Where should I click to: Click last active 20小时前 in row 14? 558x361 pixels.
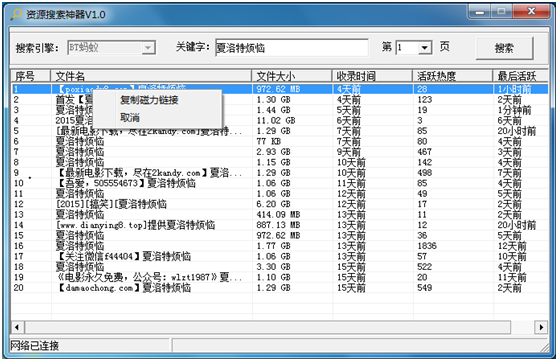(517, 225)
